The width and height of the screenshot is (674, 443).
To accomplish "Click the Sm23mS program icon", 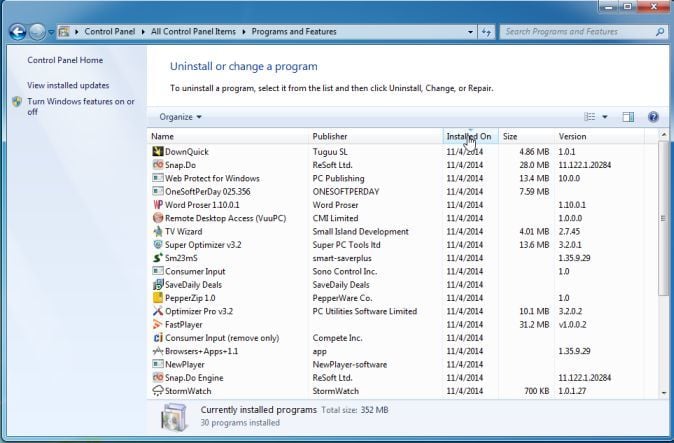I will pyautogui.click(x=158, y=258).
